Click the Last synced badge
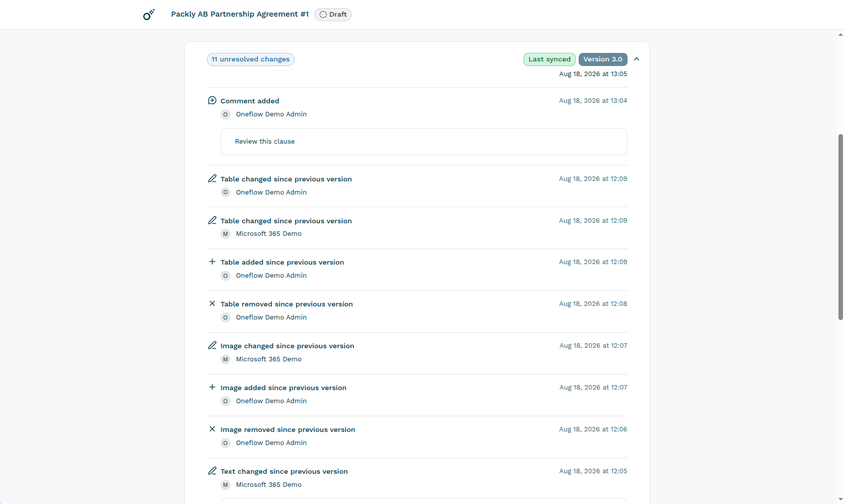Image resolution: width=844 pixels, height=504 pixels. (549, 59)
